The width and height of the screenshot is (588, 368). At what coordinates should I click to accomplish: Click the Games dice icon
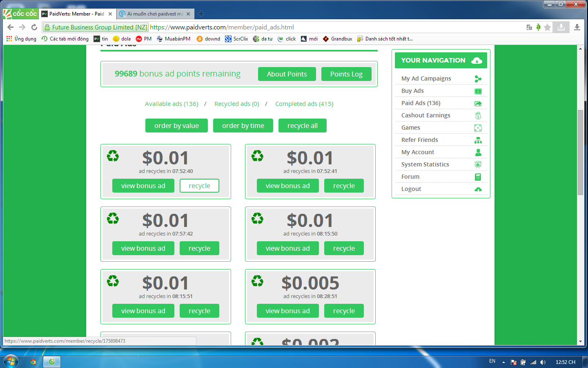[x=478, y=128]
